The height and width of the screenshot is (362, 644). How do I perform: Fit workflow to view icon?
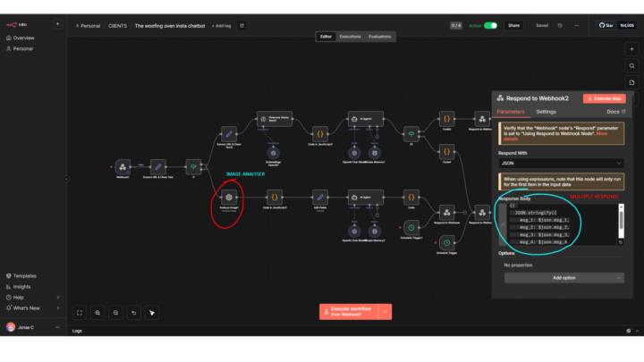click(80, 313)
